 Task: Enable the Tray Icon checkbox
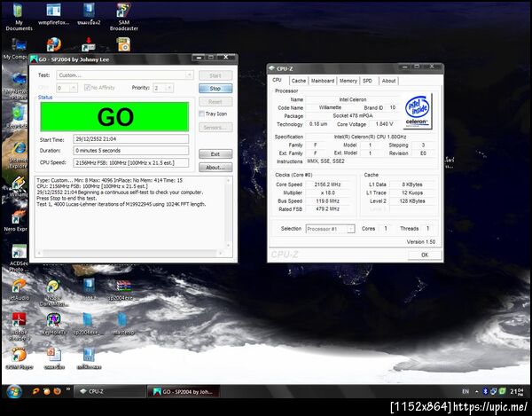click(201, 114)
